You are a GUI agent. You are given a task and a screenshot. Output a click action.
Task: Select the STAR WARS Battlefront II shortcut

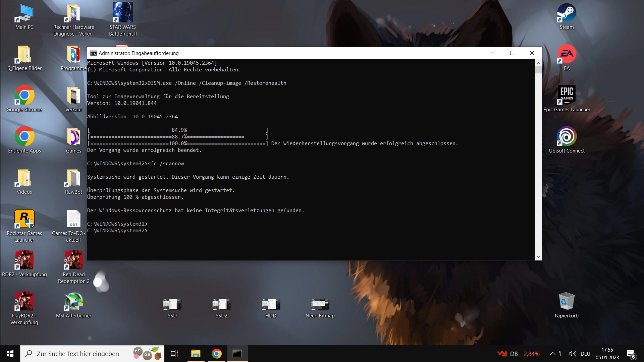click(123, 13)
